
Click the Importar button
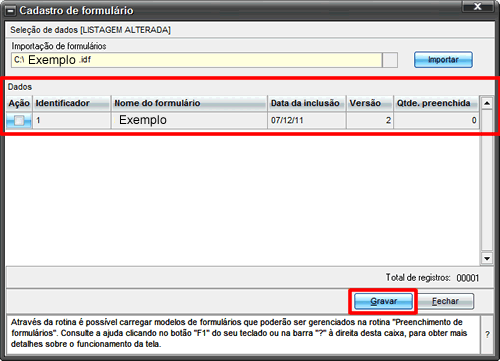tap(443, 60)
